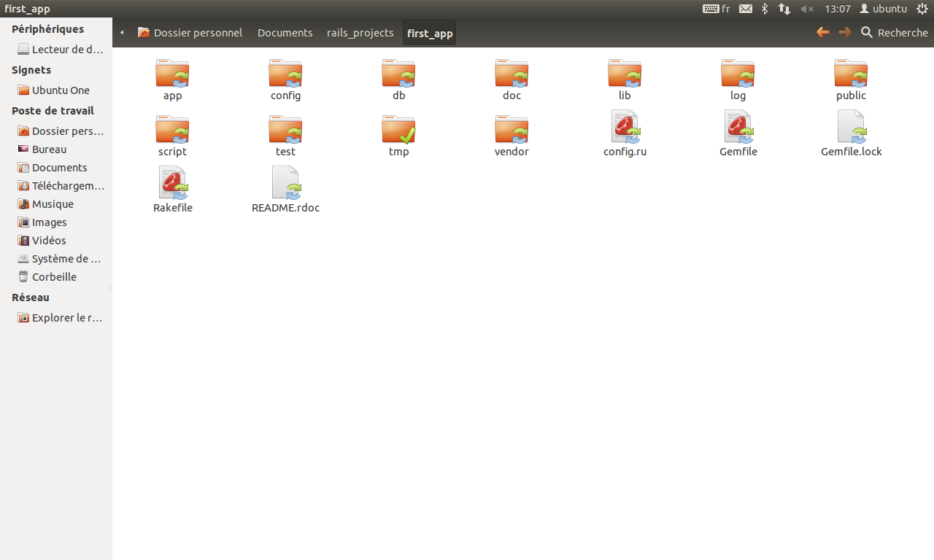This screenshot has height=560, width=934.
Task: Select the tmp folder with green checkmark
Action: tap(398, 130)
